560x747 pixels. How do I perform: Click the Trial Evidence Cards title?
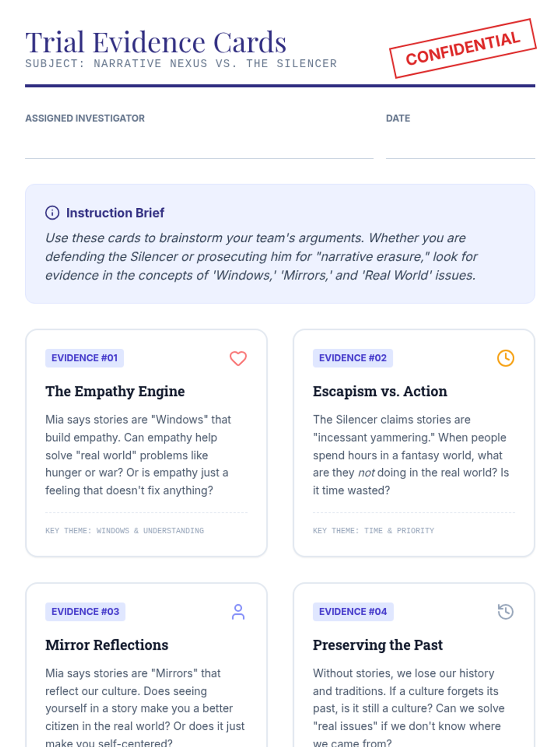pyautogui.click(x=156, y=42)
